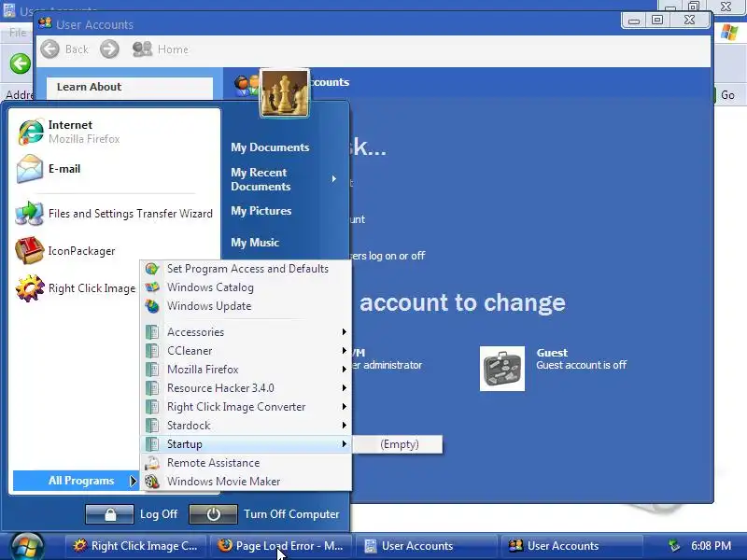747x560 pixels.
Task: Open Windows Update icon
Action: [152, 306]
